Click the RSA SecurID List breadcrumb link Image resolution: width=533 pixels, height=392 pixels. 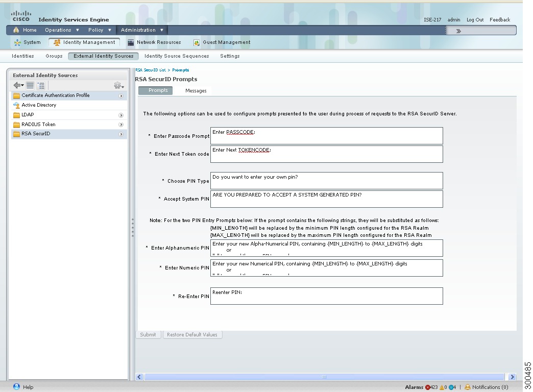pos(151,70)
